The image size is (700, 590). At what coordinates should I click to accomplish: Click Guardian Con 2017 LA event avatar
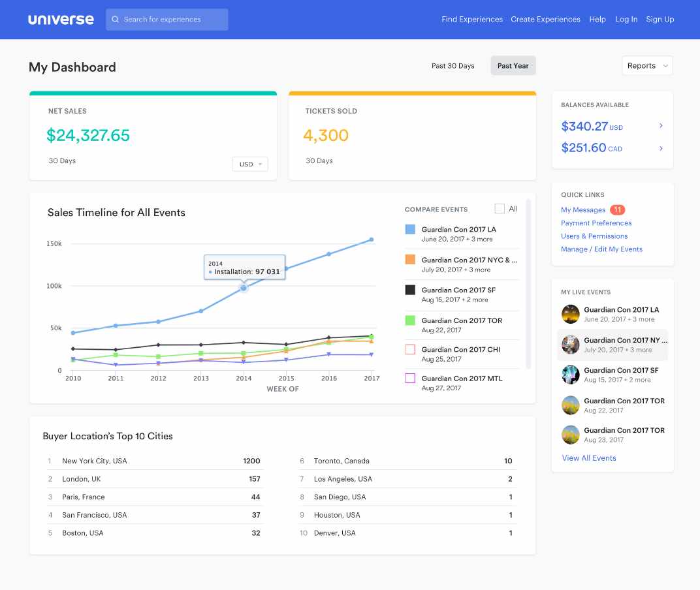tap(571, 314)
